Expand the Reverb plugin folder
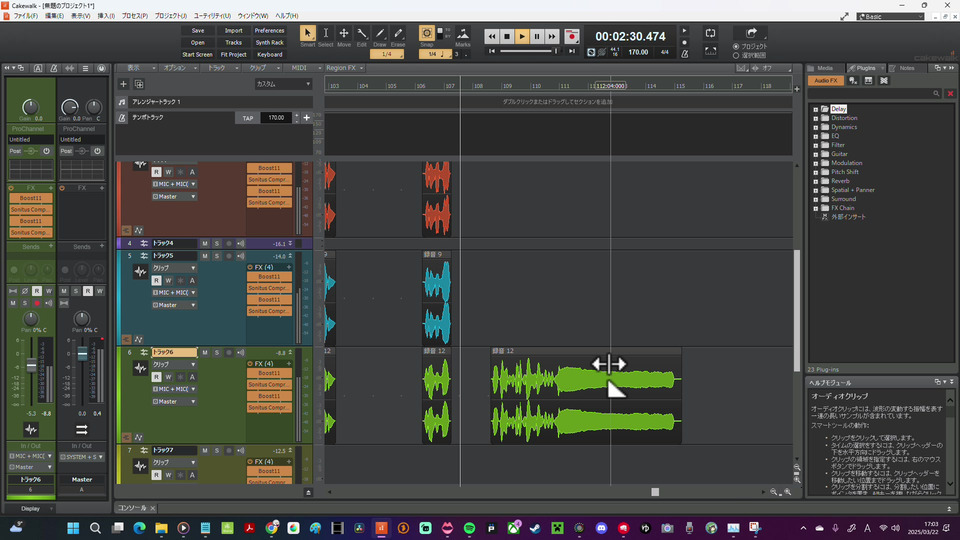The height and width of the screenshot is (540, 960). point(816,181)
